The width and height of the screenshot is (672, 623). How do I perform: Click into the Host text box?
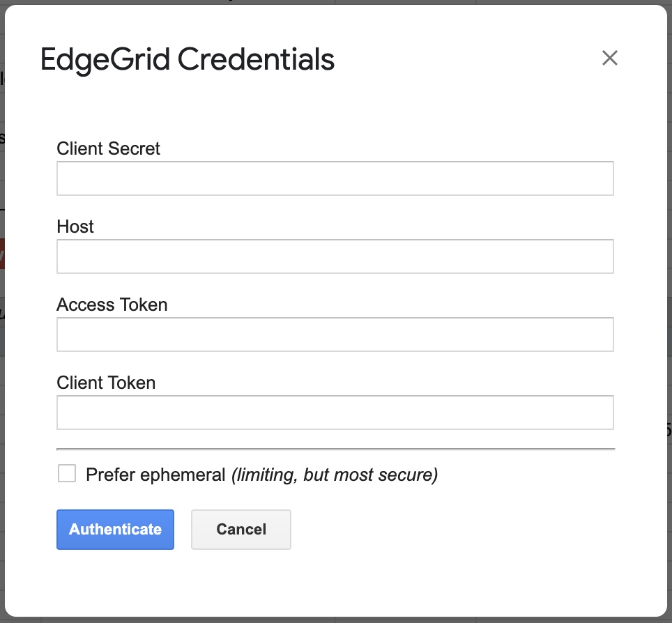coord(335,256)
